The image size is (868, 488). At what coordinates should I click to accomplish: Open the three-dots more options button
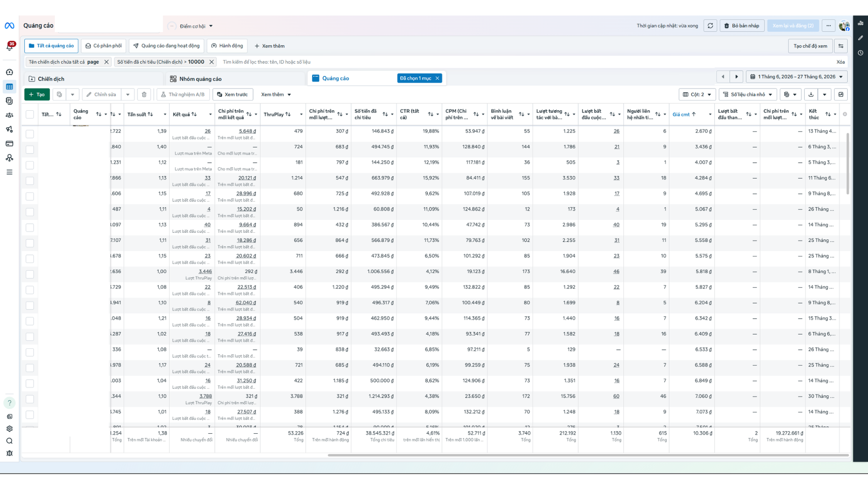[x=829, y=26]
